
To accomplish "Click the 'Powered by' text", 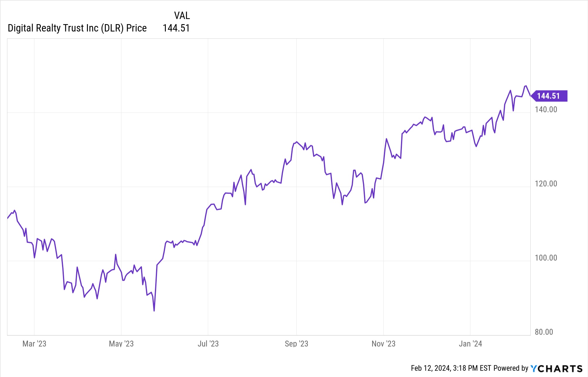I will tap(511, 368).
